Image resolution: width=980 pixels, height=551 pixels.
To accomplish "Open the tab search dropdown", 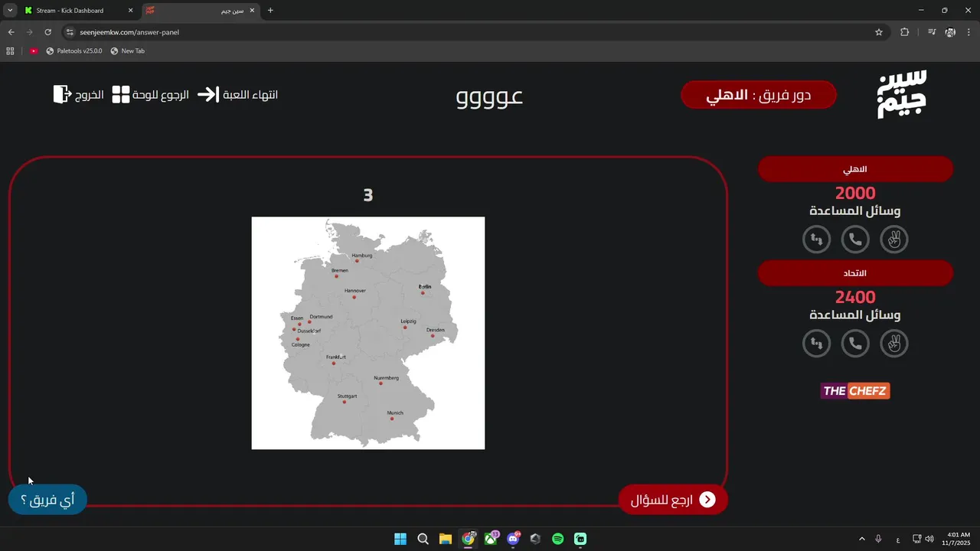I will click(10, 11).
